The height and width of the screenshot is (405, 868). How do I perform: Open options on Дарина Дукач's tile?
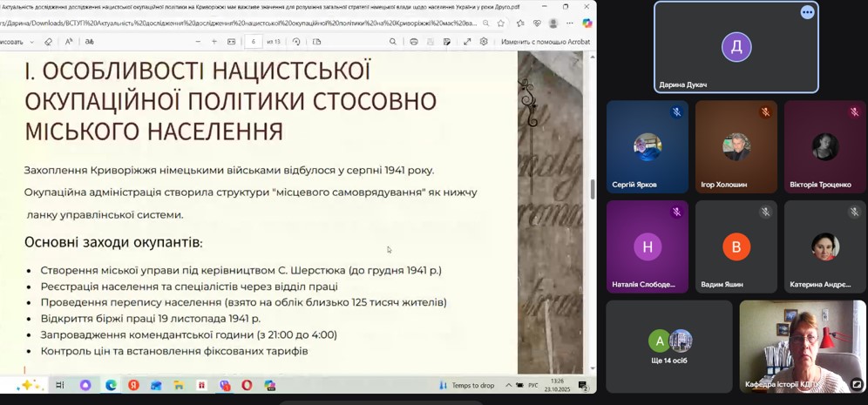(x=807, y=12)
